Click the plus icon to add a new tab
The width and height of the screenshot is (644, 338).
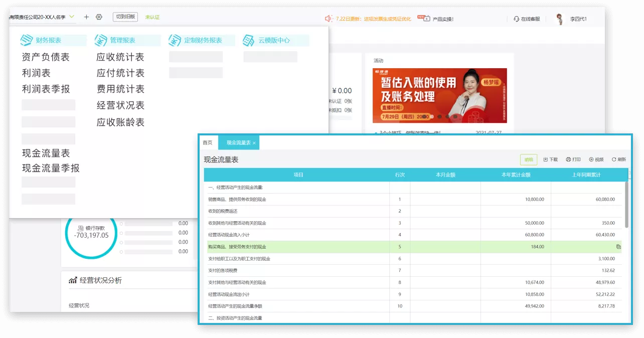coord(86,17)
